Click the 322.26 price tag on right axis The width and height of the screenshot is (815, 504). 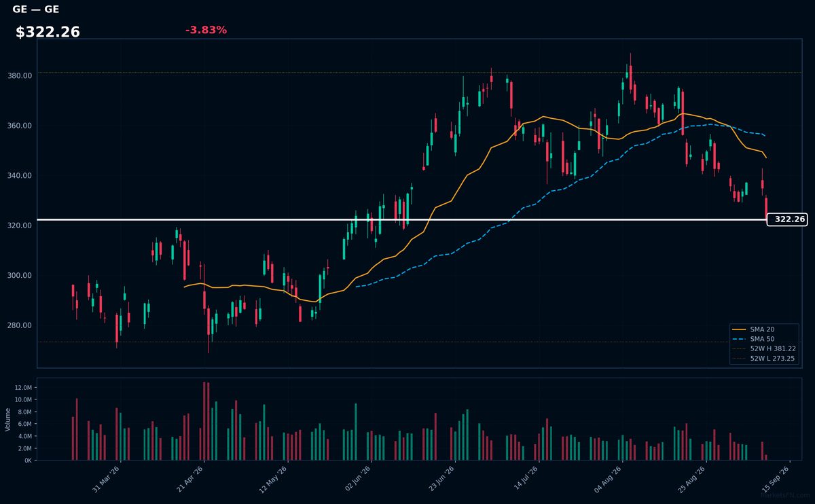click(787, 219)
